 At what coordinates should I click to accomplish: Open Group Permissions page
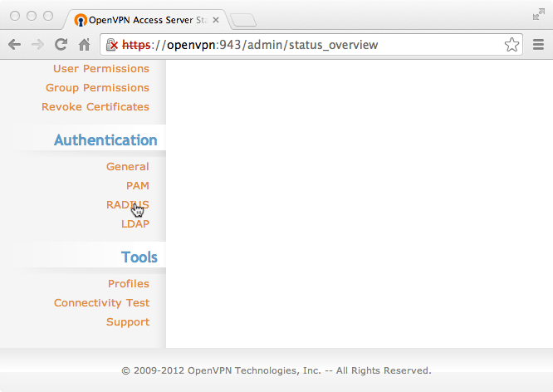(97, 87)
